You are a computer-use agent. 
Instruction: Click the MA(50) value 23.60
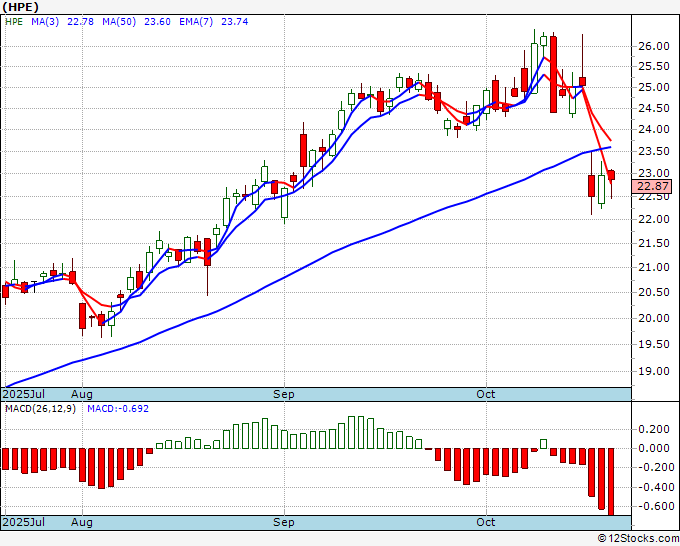157,22
